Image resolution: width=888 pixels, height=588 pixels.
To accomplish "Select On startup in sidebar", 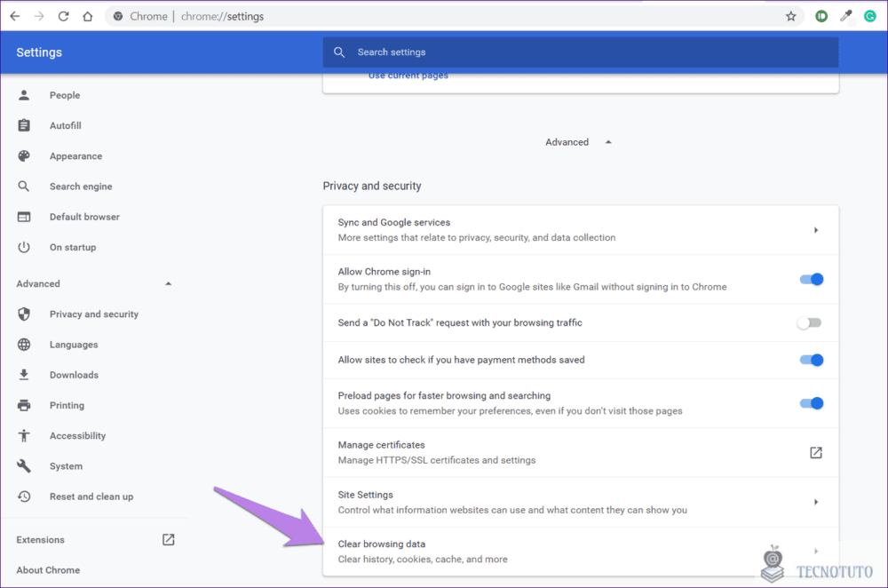I will tap(73, 247).
